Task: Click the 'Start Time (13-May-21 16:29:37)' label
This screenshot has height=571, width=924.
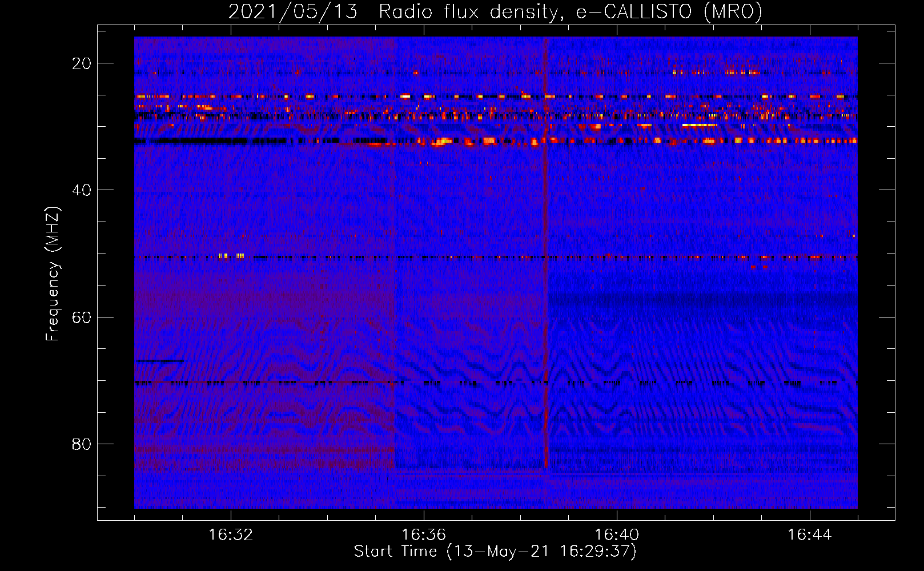Action: [495, 552]
